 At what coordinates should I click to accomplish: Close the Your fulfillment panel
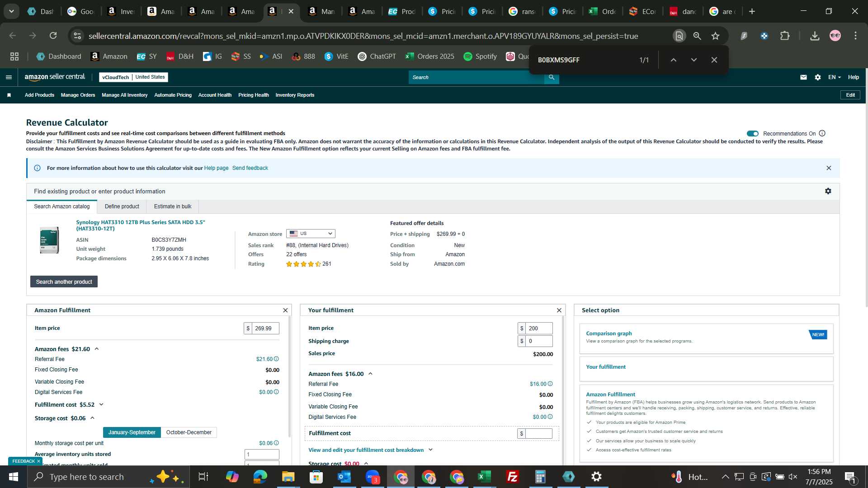(559, 310)
